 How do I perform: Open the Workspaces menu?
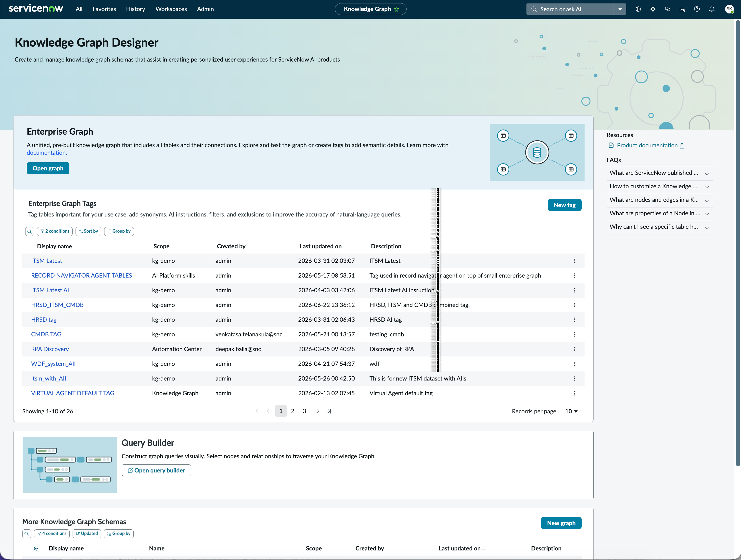pyautogui.click(x=171, y=9)
